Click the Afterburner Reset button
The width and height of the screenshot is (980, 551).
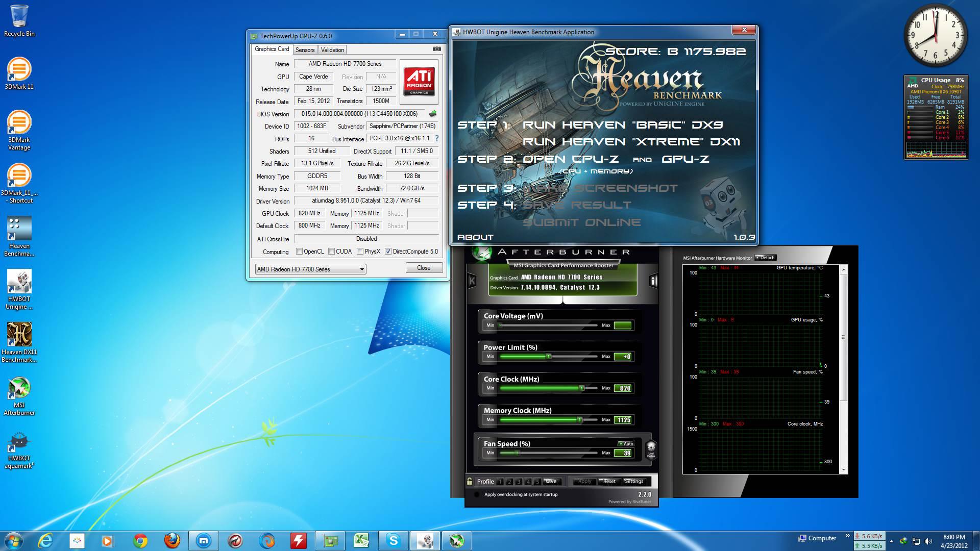point(609,481)
